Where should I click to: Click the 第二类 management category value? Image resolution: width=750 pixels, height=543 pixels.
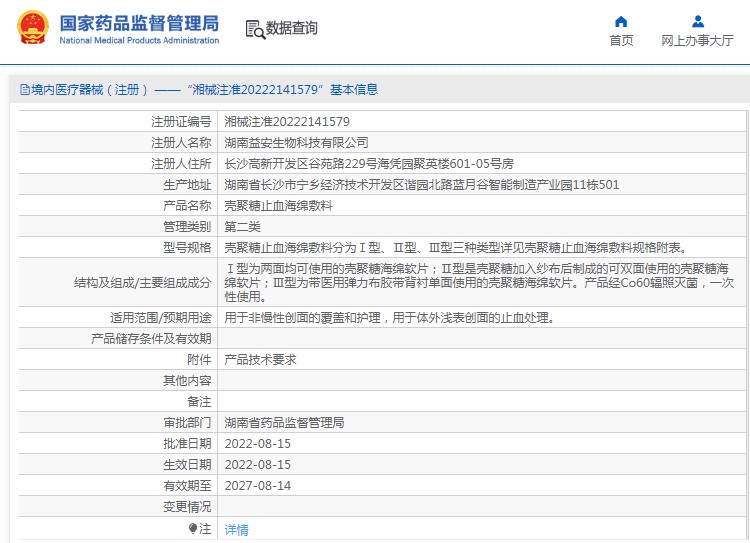coord(244,226)
